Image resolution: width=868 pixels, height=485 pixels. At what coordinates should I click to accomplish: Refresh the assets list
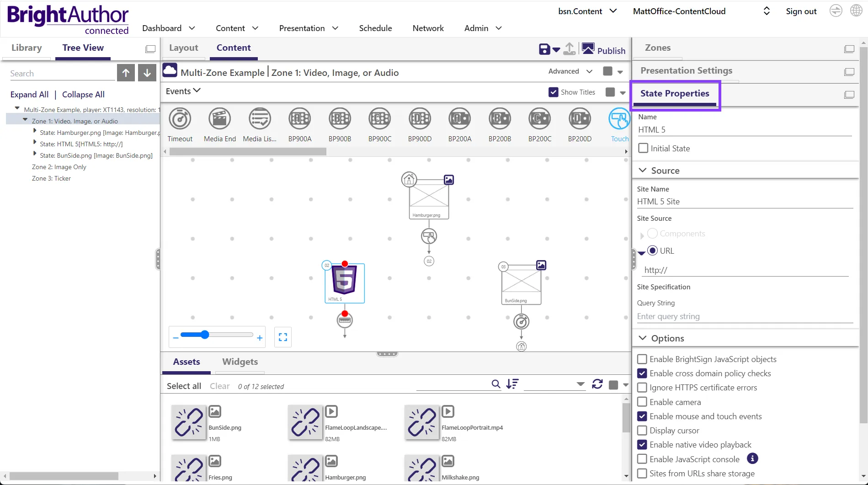(597, 384)
